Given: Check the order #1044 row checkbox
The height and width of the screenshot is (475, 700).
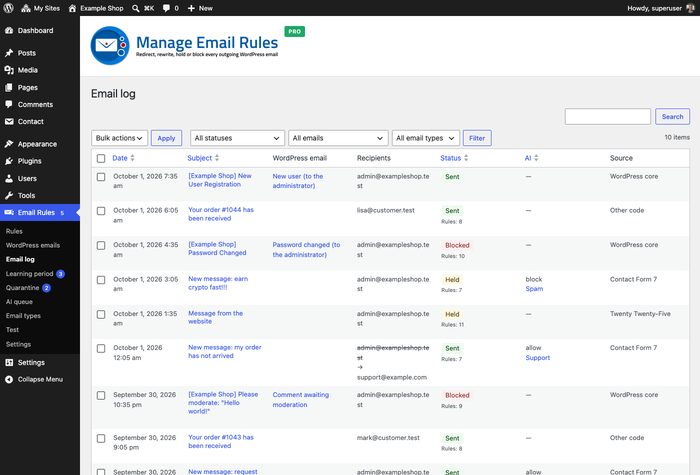Looking at the screenshot, I should (101, 211).
